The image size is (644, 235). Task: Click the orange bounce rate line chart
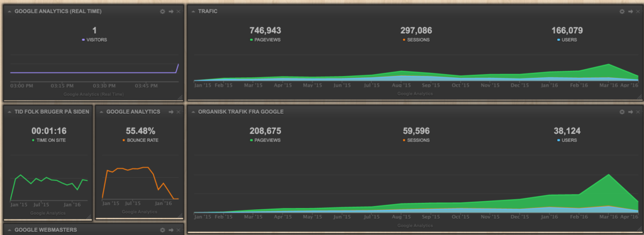click(140, 183)
